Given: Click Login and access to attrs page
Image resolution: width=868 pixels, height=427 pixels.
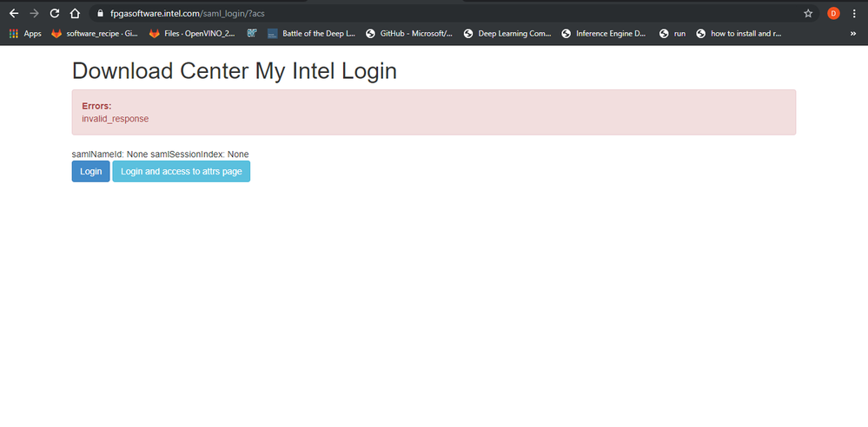Looking at the screenshot, I should click(x=181, y=172).
